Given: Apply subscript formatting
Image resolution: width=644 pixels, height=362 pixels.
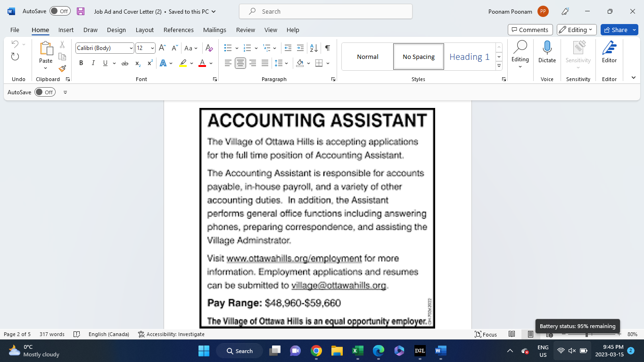Looking at the screenshot, I should pos(137,63).
